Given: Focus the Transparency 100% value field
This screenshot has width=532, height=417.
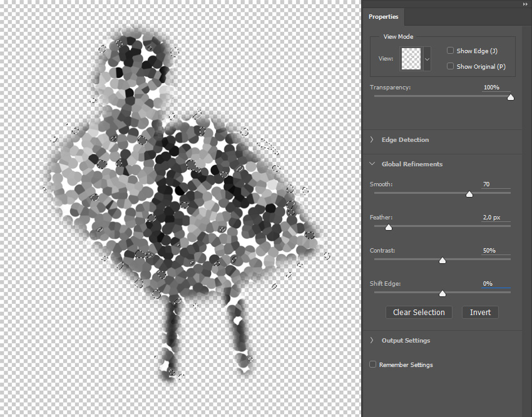Looking at the screenshot, I should pos(495,88).
